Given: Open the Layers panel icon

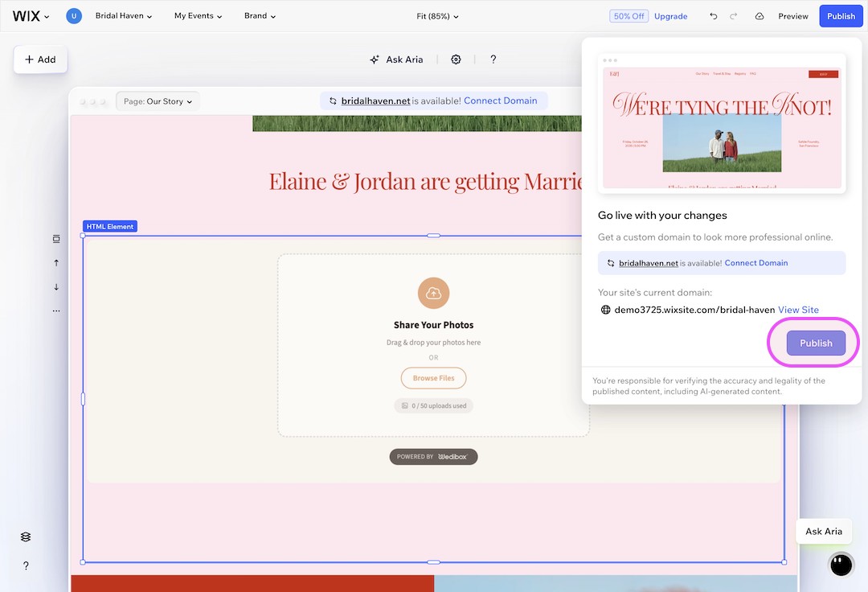Looking at the screenshot, I should 25,536.
